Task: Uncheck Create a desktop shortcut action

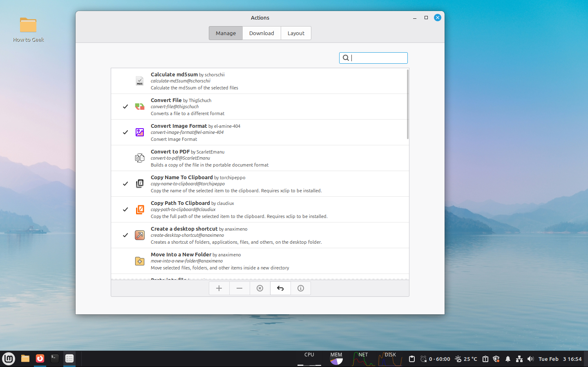Action: pos(125,235)
